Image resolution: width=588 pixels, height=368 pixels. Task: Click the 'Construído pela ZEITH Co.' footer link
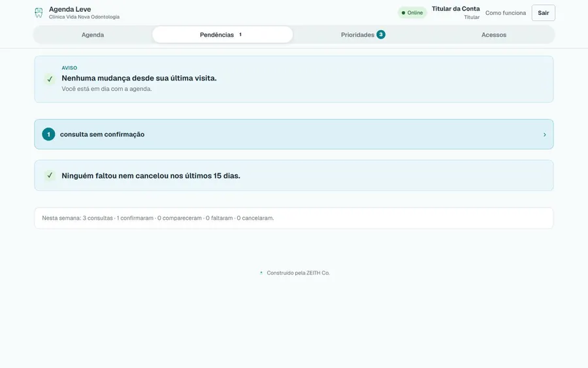[x=298, y=273]
